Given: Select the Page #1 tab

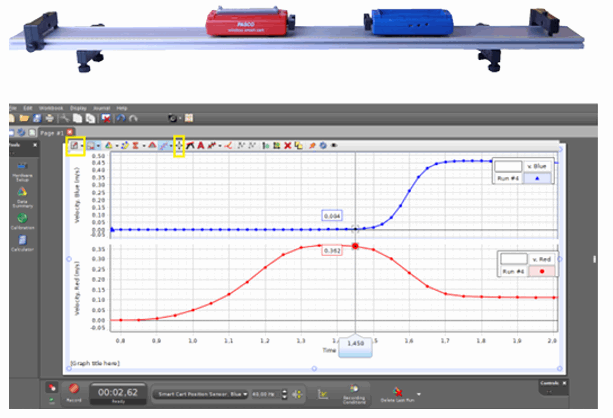Looking at the screenshot, I should pyautogui.click(x=50, y=132).
